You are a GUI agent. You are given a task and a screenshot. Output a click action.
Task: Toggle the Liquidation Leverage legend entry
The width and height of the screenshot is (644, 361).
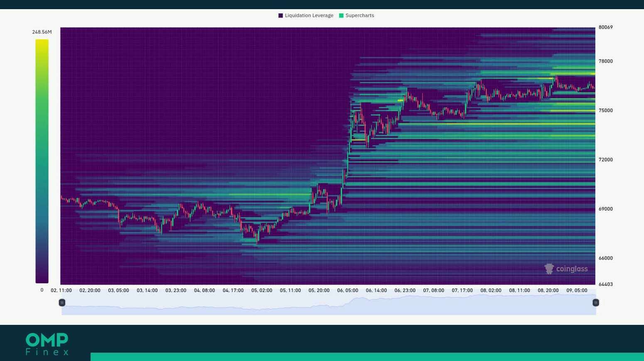(x=306, y=15)
